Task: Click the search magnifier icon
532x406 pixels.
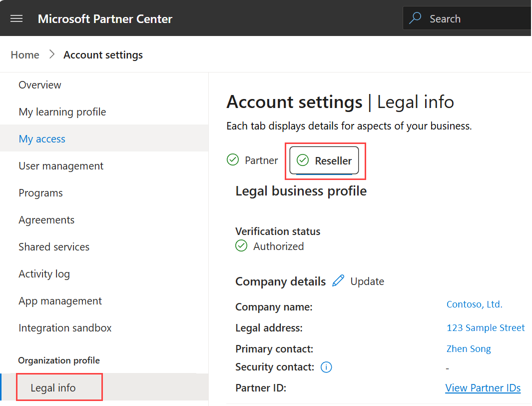Action: (415, 19)
